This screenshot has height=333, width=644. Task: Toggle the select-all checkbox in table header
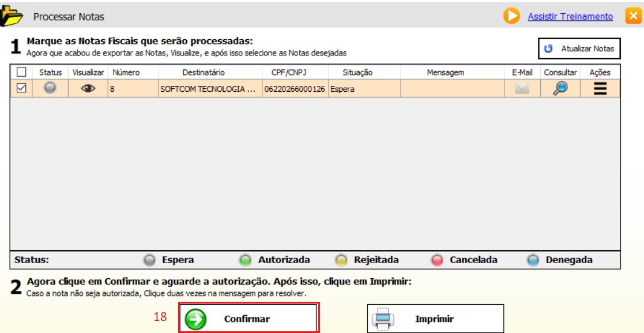click(x=21, y=72)
